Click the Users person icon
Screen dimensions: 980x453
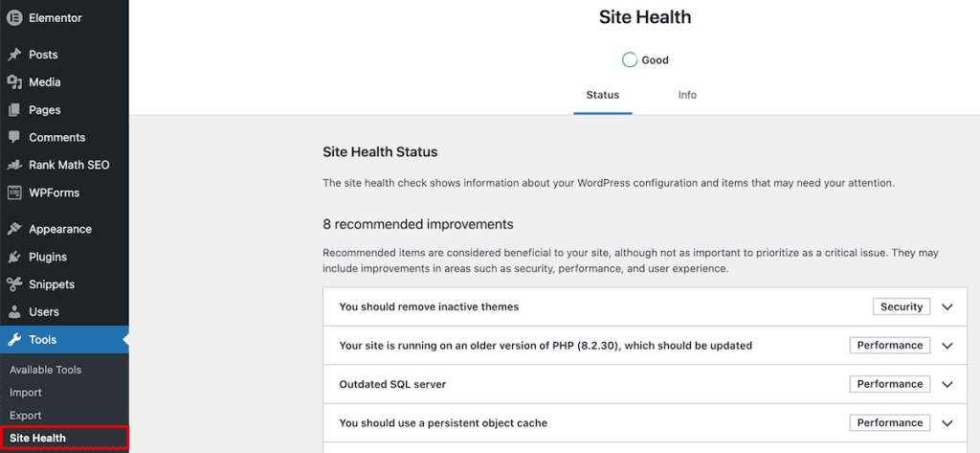pyautogui.click(x=14, y=311)
